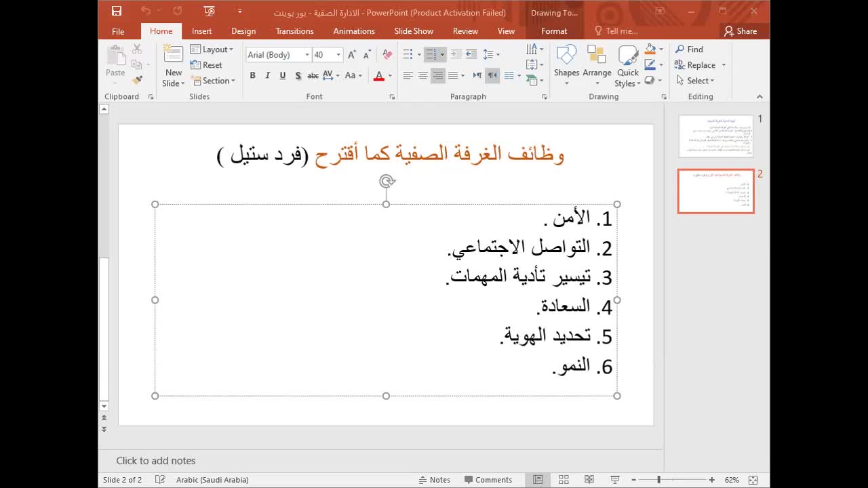
Task: Justify the text
Action: point(453,75)
